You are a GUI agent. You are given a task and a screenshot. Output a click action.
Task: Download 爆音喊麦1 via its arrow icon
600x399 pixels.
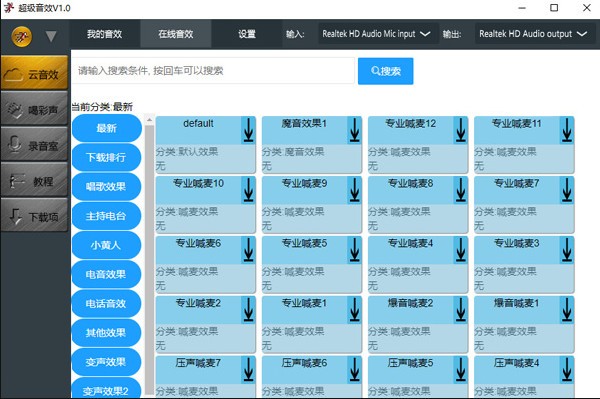pyautogui.click(x=567, y=310)
